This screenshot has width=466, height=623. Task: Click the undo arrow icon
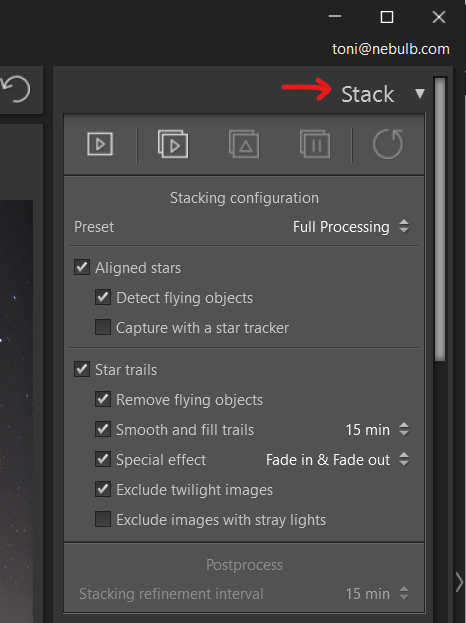tap(16, 90)
